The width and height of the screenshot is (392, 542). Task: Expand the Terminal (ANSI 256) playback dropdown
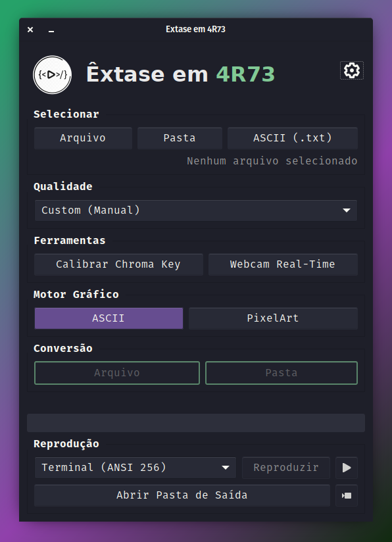point(135,468)
